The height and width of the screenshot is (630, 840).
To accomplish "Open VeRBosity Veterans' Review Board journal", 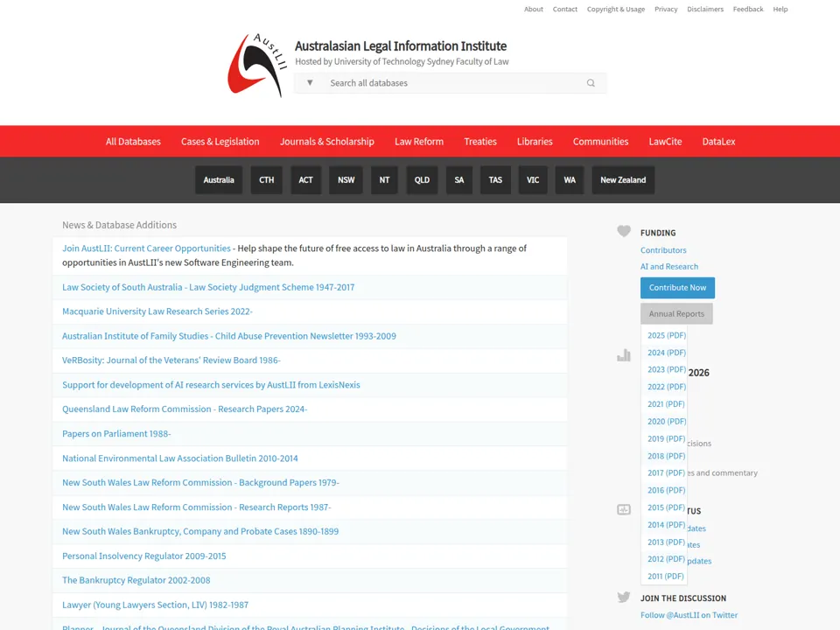I will click(x=171, y=360).
